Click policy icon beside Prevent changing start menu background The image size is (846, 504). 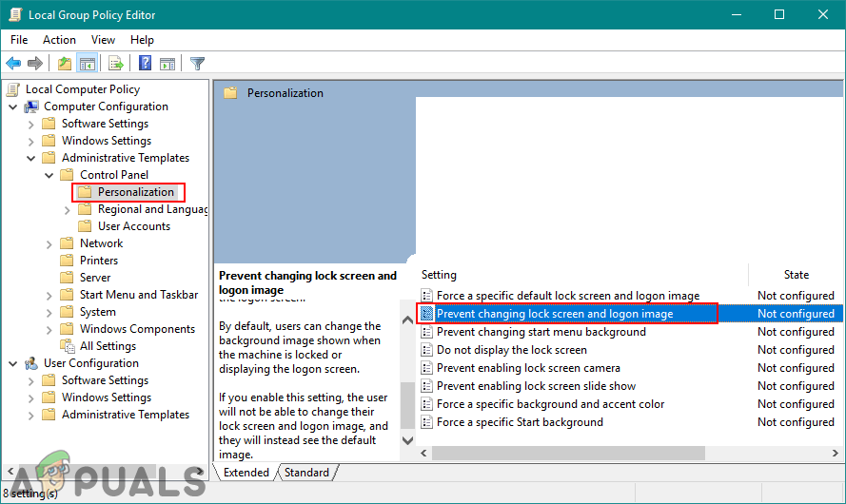point(426,332)
